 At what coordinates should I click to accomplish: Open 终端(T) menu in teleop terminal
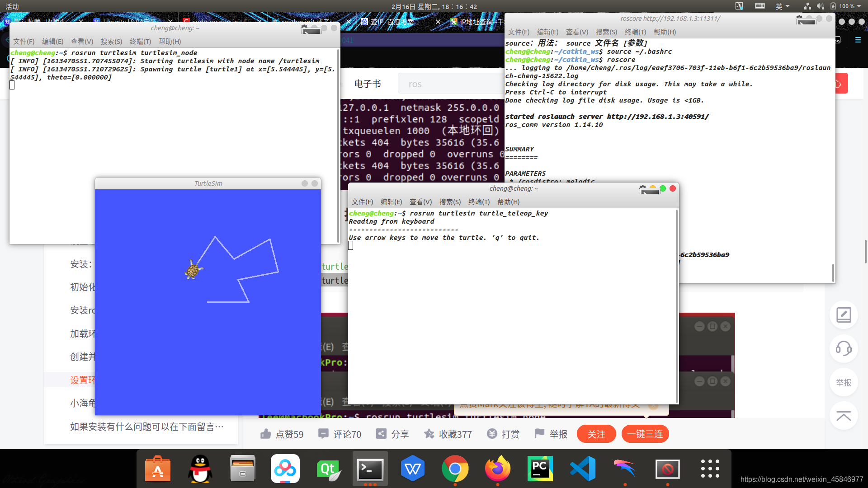[x=479, y=202]
